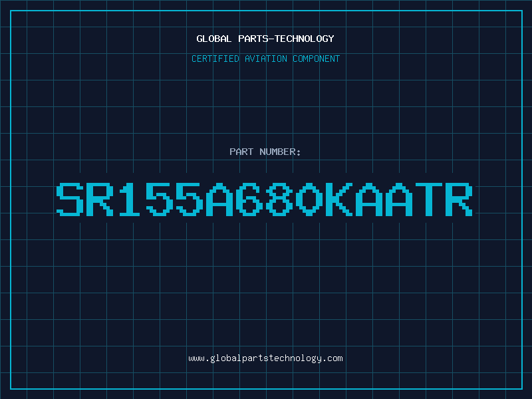This screenshot has width=532, height=399.
Task: Click the PART NUMBER: label
Action: click(x=265, y=152)
